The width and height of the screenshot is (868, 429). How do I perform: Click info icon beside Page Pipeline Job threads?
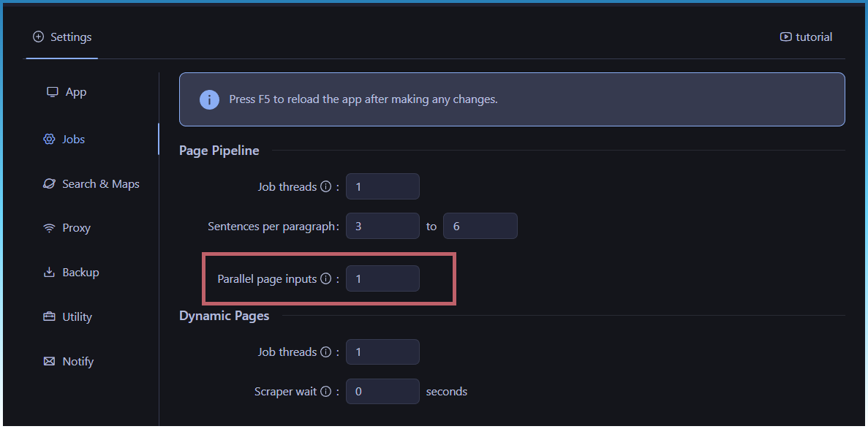tap(326, 187)
